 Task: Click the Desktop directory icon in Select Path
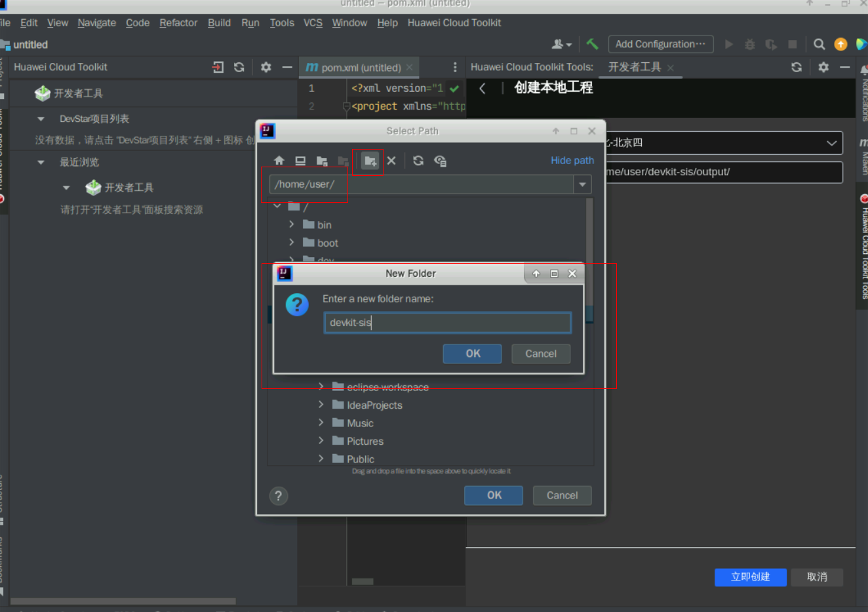point(300,161)
